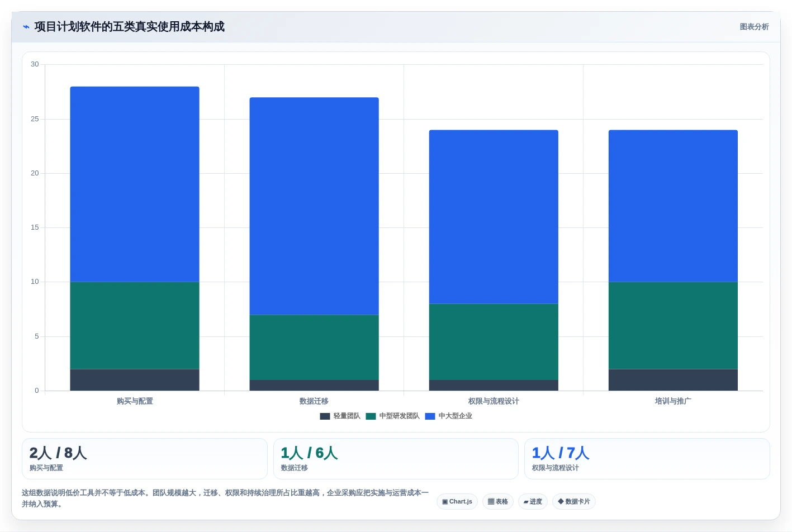Click the 数据卡片 tag button
The image size is (792, 532).
574,501
